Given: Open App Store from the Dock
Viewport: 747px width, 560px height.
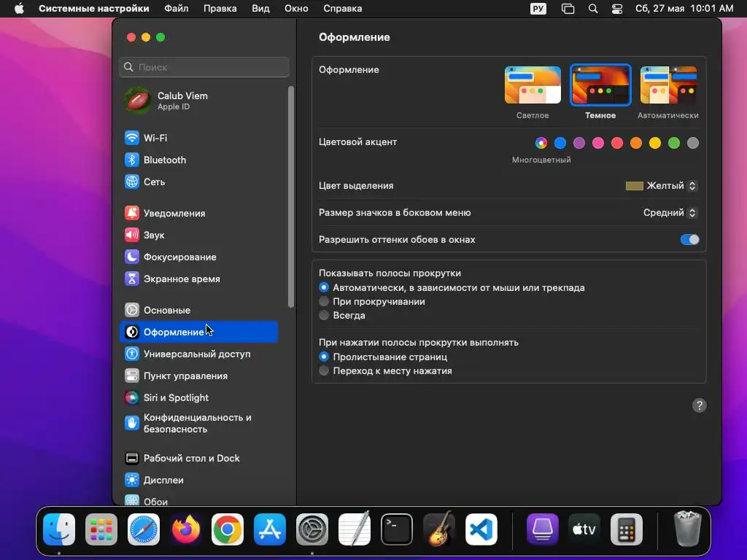Looking at the screenshot, I should [x=270, y=529].
